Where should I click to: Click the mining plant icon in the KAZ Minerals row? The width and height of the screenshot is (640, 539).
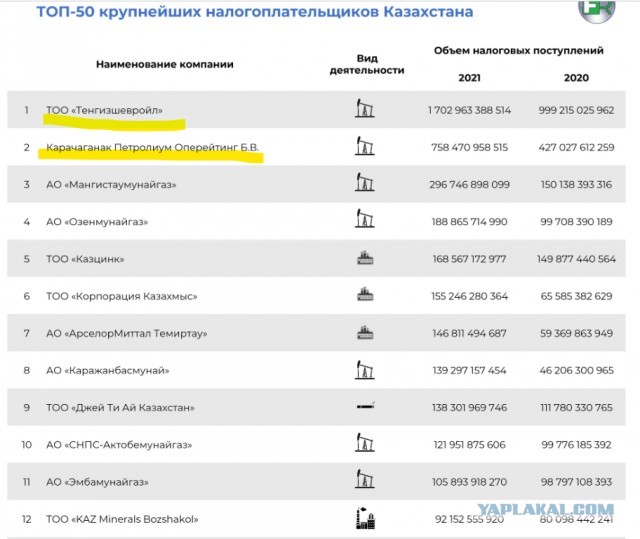[365, 518]
